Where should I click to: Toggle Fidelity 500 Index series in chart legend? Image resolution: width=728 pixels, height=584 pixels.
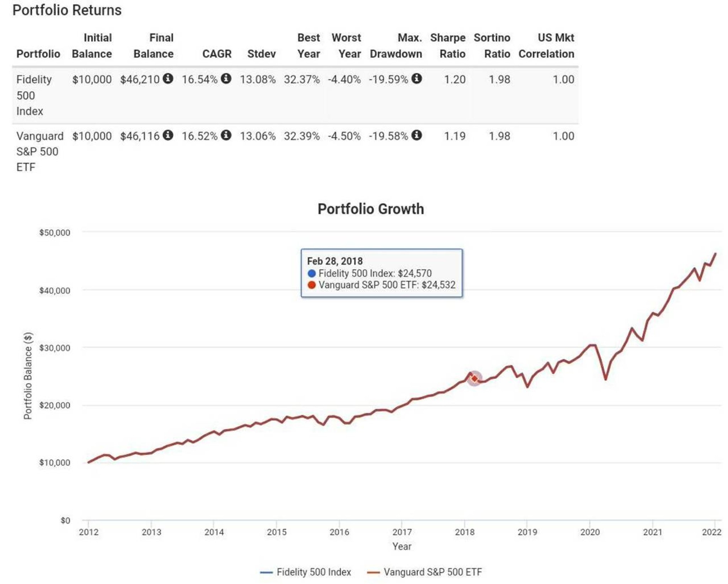coord(305,572)
